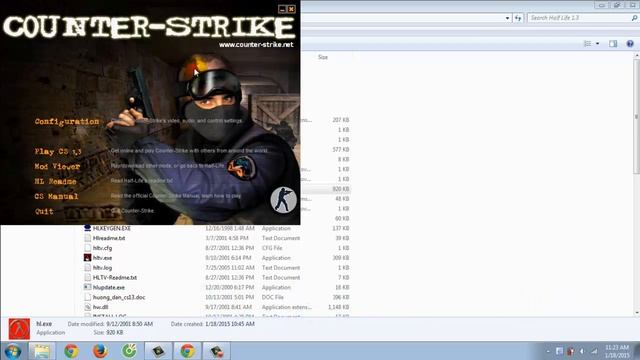Click the Date created value in details pane
The image size is (640, 360).
230,324
